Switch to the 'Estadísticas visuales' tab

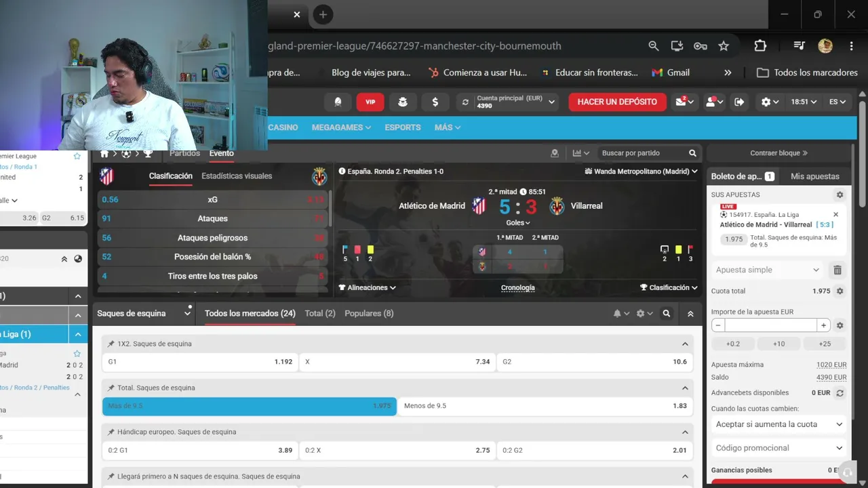pos(237,176)
